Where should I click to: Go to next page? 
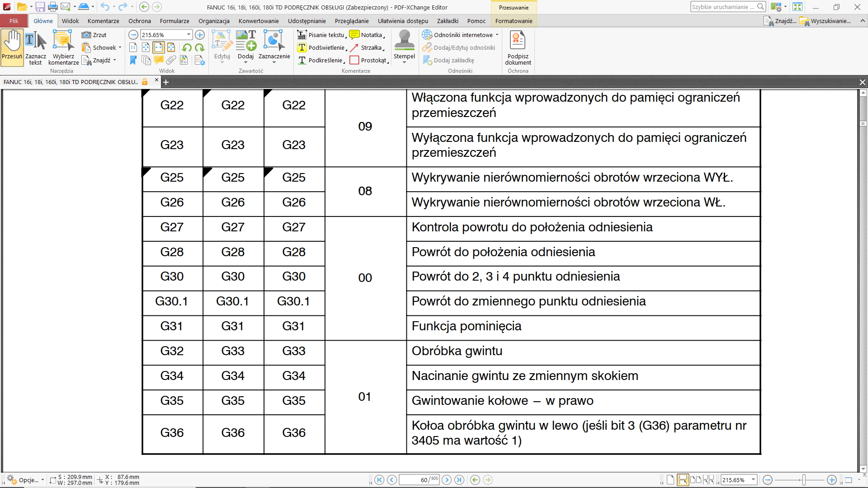point(447,480)
